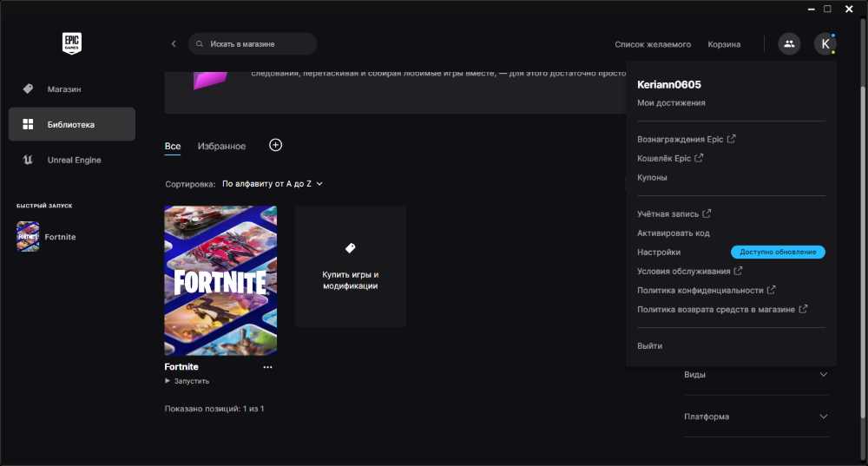Open Кошелёк Epic

(664, 158)
